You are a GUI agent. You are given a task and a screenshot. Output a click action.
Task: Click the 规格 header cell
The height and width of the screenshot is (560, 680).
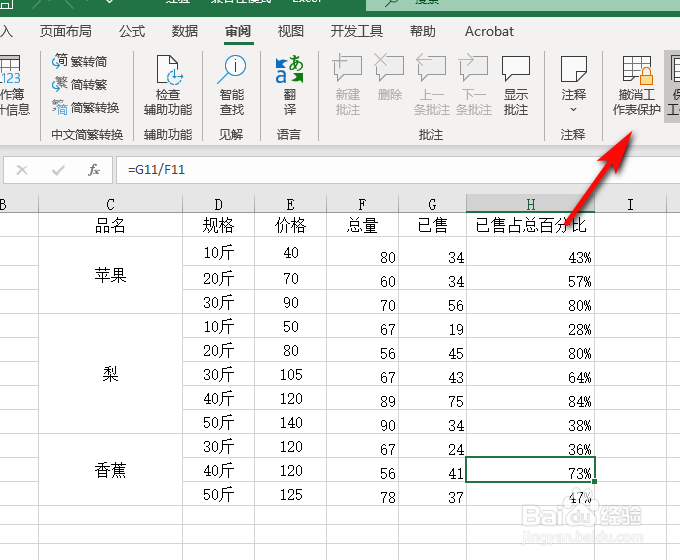(219, 225)
